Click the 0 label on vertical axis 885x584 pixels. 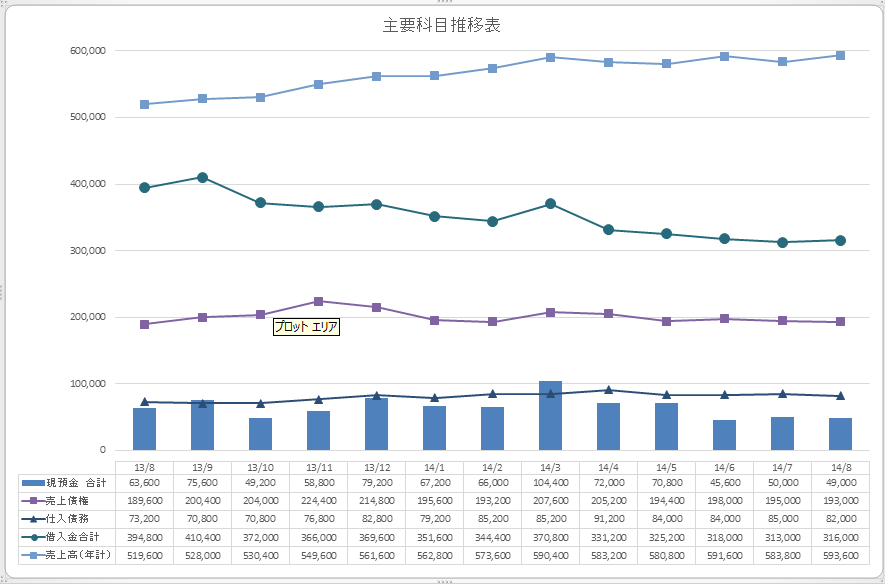103,450
